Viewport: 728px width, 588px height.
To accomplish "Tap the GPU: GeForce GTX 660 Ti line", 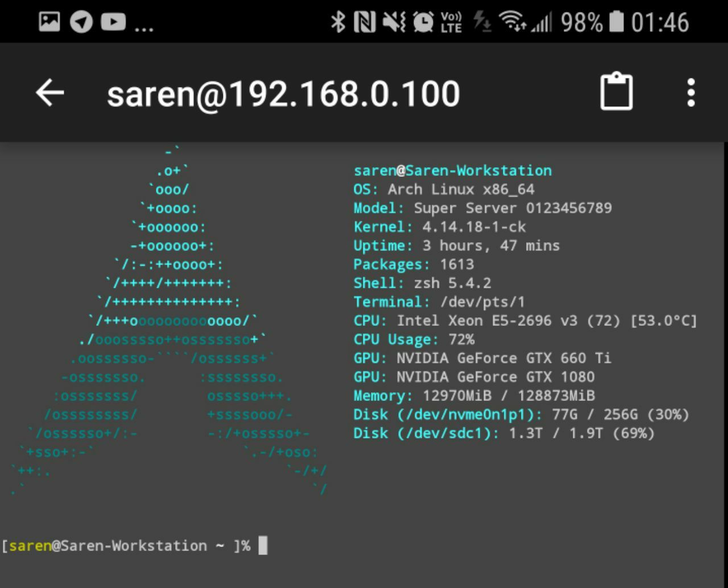I will [482, 358].
